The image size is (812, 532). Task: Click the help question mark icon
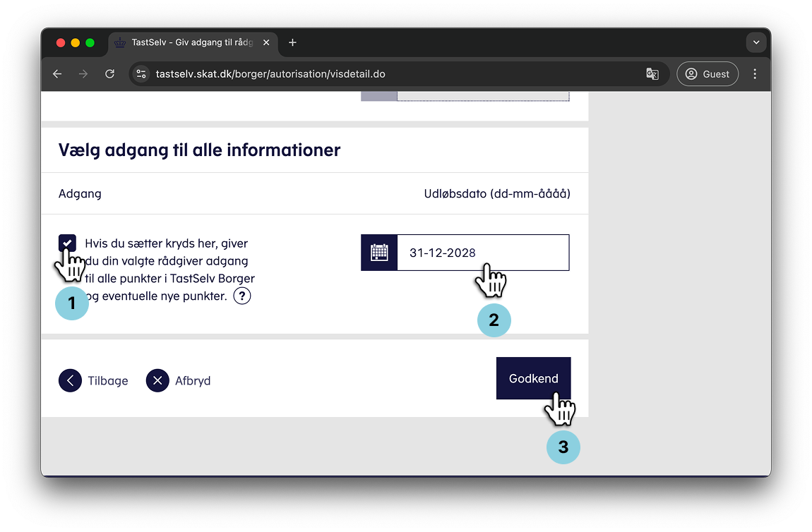coord(242,296)
